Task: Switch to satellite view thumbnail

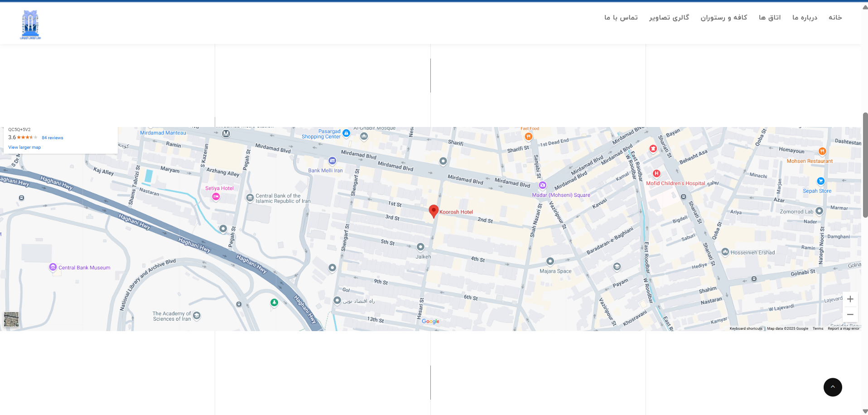Action: [x=11, y=319]
